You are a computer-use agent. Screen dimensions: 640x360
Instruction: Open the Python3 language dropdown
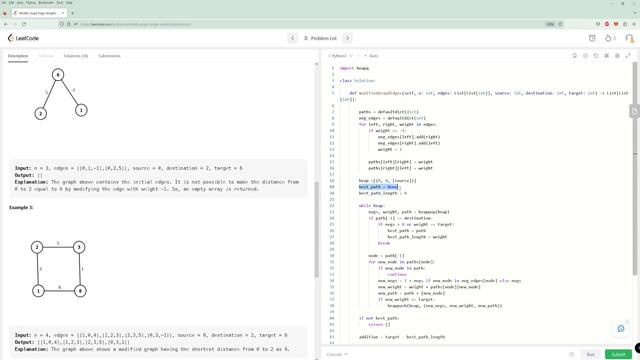tap(340, 56)
